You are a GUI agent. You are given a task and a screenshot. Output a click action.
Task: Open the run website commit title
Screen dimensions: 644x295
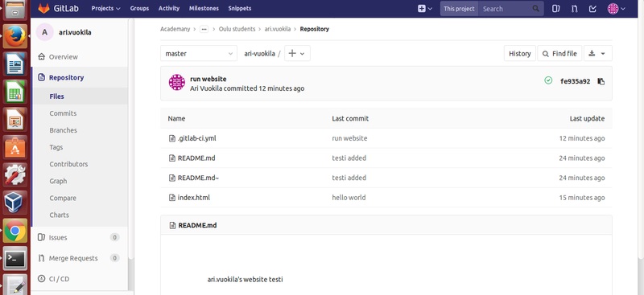[208, 79]
